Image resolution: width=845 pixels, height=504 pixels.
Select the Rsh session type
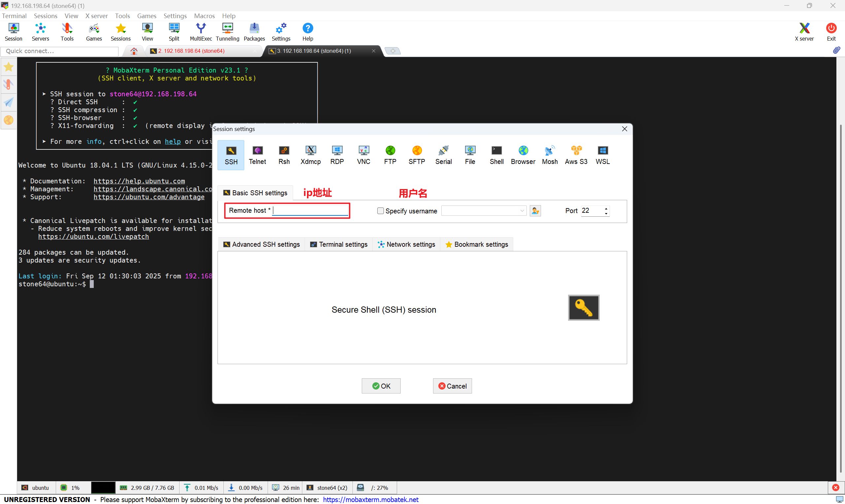284,155
